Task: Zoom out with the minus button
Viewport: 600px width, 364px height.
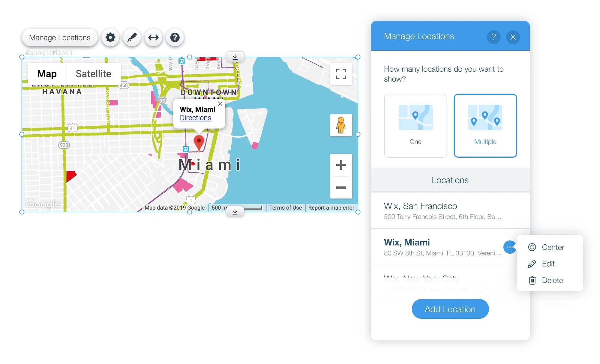Action: [x=341, y=187]
